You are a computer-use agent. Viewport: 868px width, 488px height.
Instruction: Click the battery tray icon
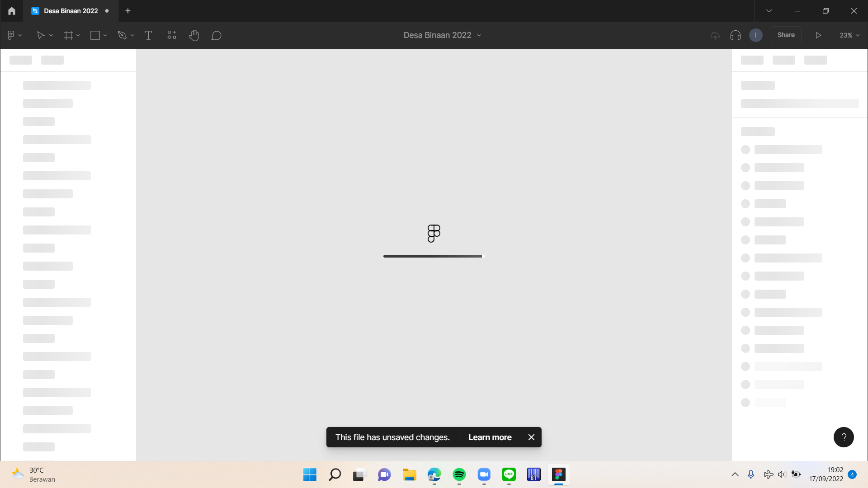(x=796, y=474)
